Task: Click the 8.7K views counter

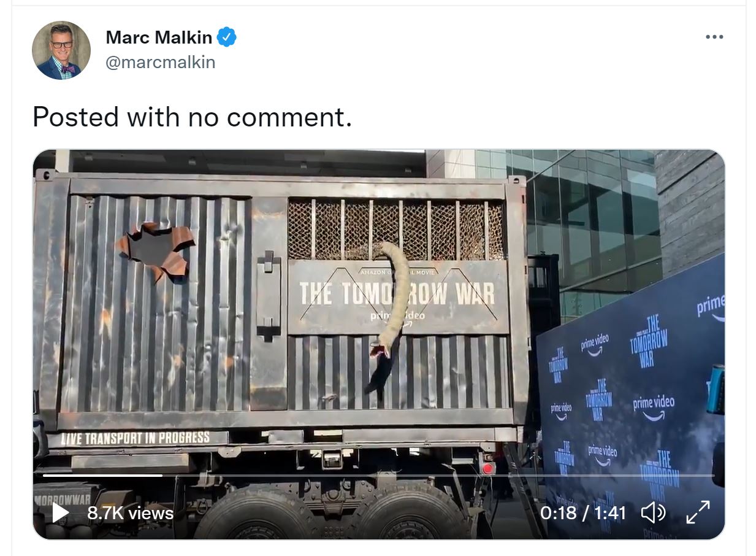Action: click(x=130, y=513)
